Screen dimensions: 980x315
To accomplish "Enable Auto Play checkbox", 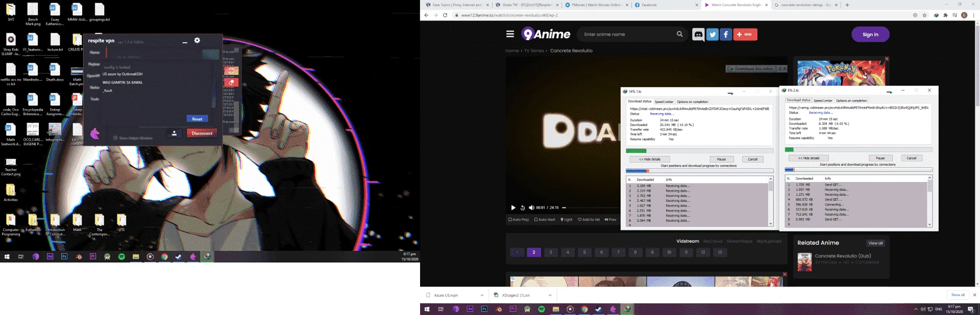I will coord(510,220).
